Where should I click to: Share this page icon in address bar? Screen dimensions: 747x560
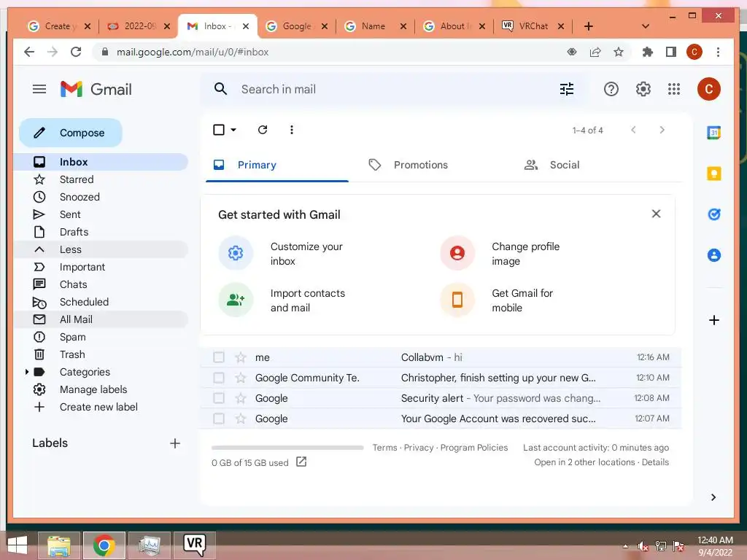595,52
